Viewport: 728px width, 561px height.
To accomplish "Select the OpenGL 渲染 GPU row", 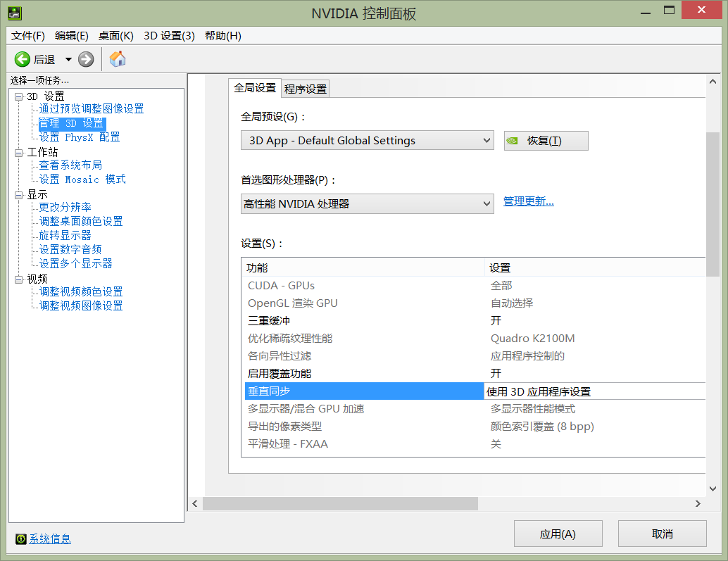I will (x=475, y=303).
